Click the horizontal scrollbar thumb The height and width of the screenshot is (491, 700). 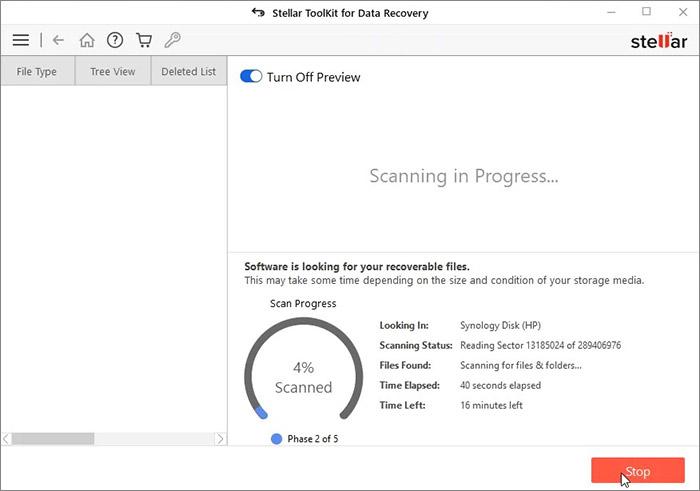point(53,438)
